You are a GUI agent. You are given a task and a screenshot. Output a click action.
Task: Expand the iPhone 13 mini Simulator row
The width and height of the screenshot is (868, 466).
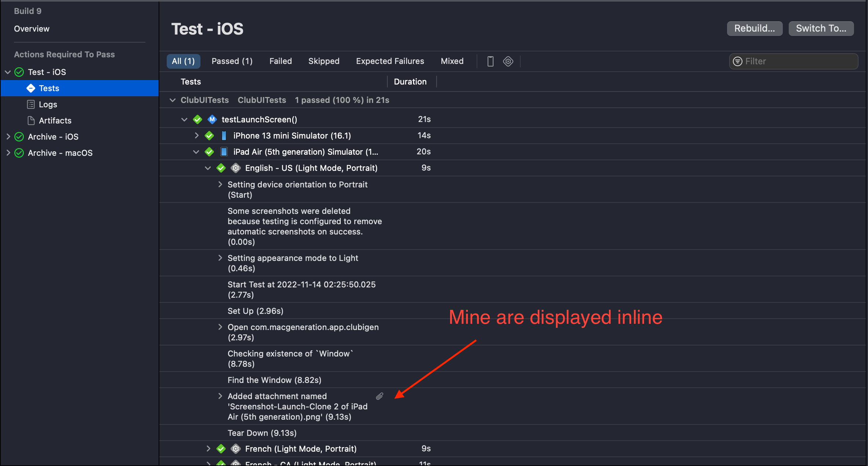[x=196, y=136]
